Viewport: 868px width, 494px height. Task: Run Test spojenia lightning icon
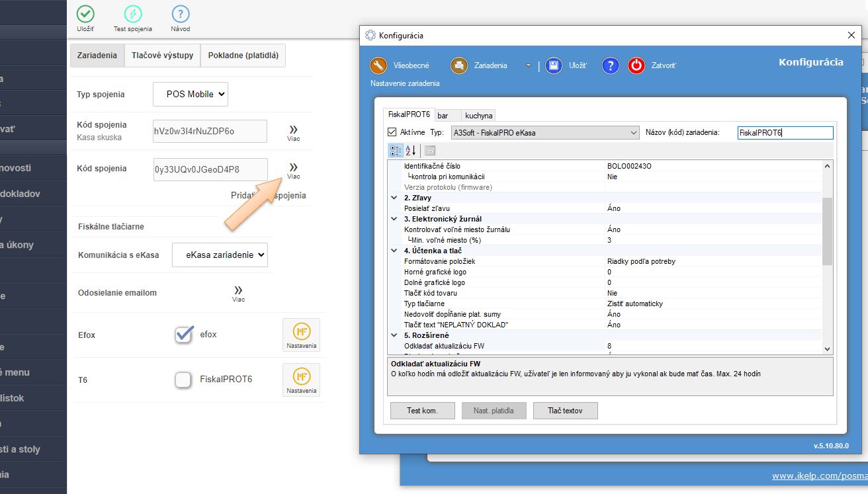point(133,14)
